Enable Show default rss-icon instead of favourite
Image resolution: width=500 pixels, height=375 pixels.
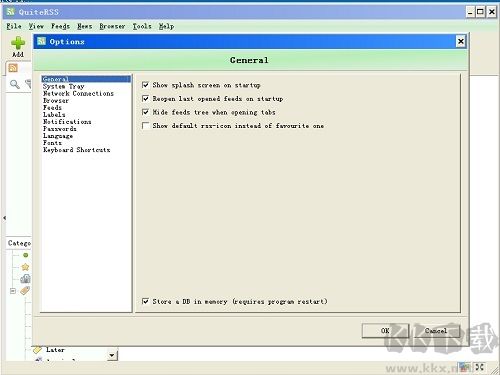pyautogui.click(x=145, y=126)
